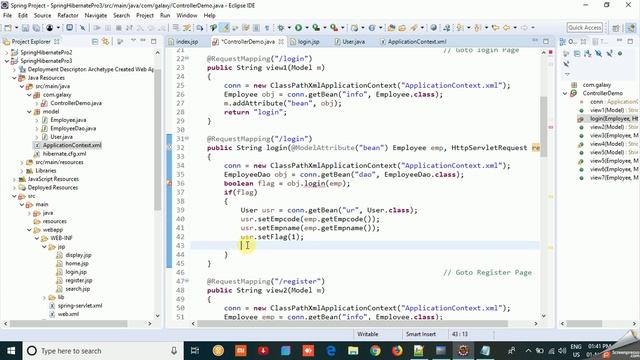This screenshot has height=360, width=640.
Task: Collapse the WEB-INF folder
Action: (x=37, y=238)
